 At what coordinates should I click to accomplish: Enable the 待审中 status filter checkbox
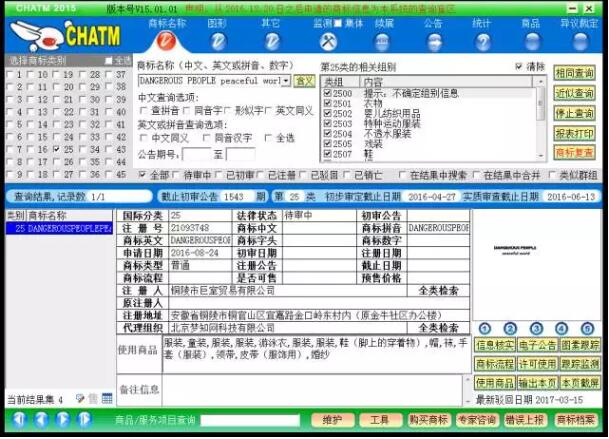176,175
